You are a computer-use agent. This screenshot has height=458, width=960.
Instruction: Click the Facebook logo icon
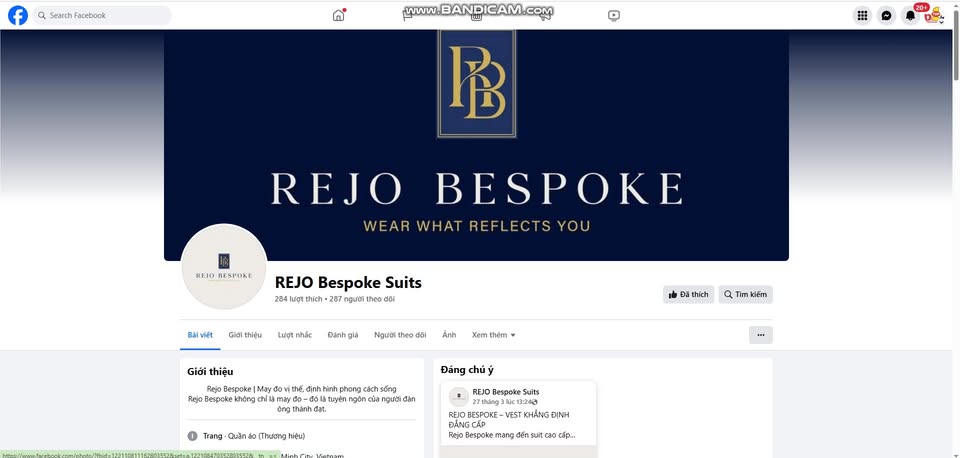[x=18, y=15]
